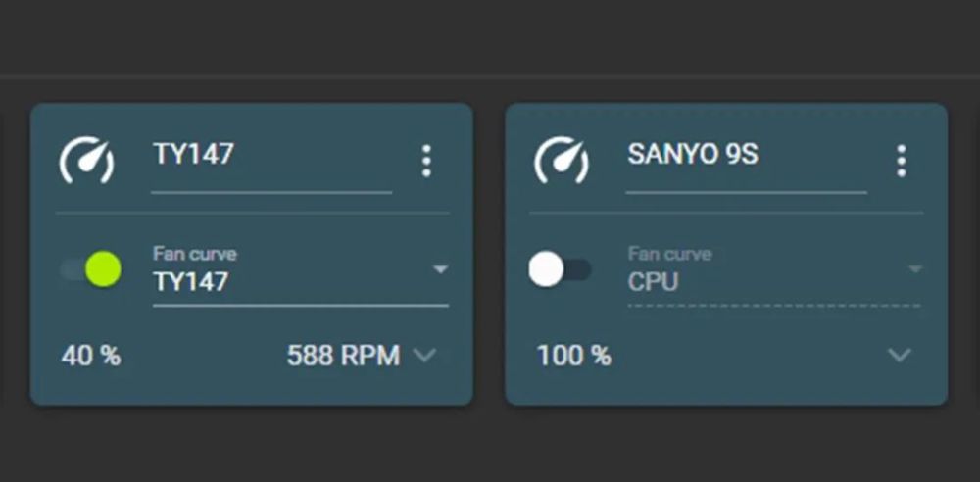
Task: Click the TY147 fan curve dropdown arrow
Action: pos(440,269)
